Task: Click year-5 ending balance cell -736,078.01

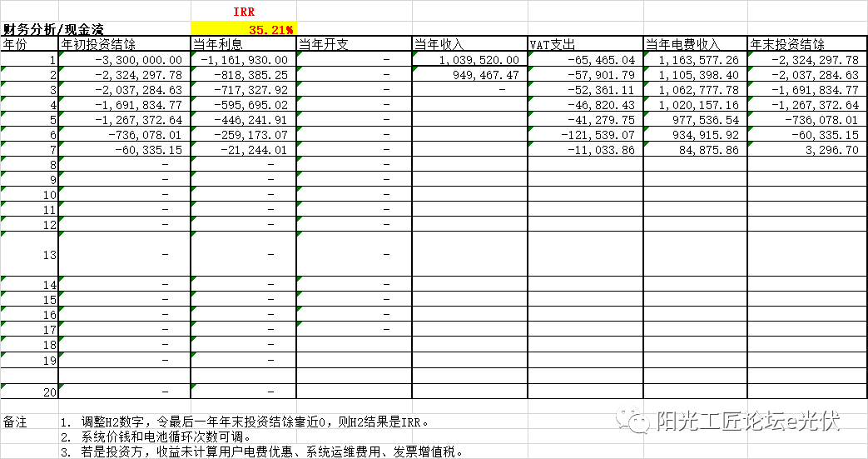Action: pyautogui.click(x=807, y=120)
